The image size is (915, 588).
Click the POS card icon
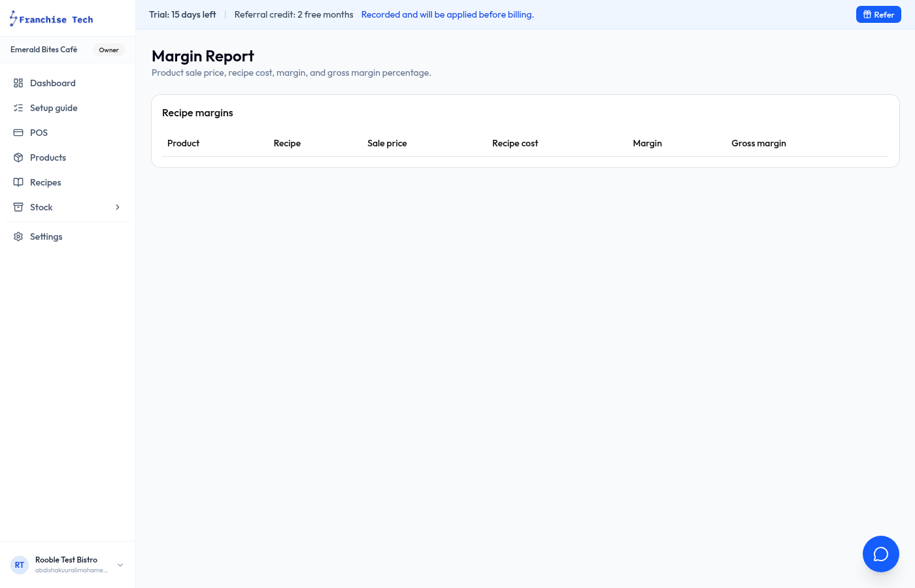[x=18, y=133]
